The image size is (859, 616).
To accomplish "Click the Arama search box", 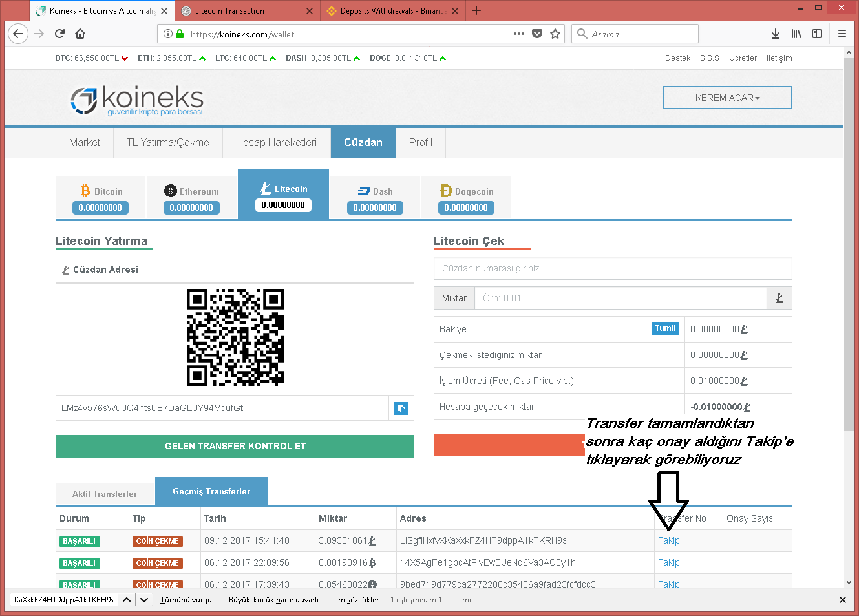I will [635, 34].
